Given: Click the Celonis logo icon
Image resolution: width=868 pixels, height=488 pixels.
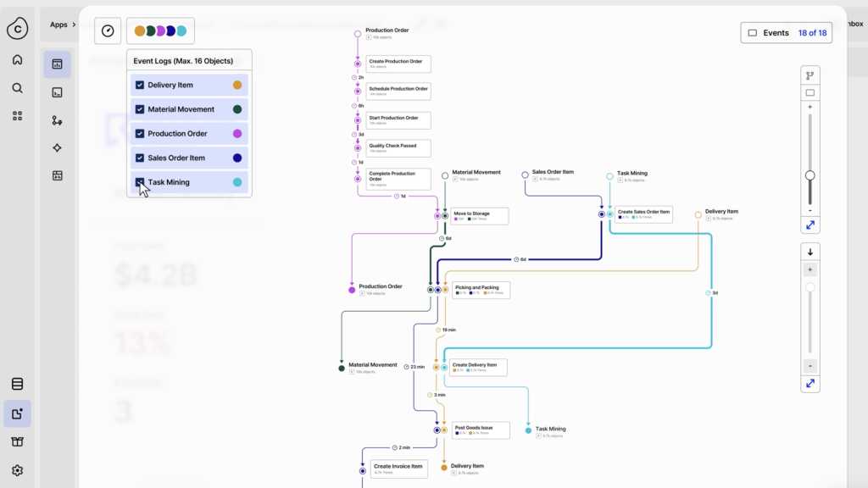Looking at the screenshot, I should click(x=17, y=28).
